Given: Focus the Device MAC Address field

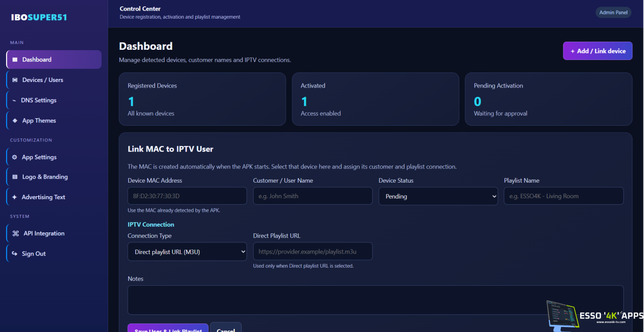Looking at the screenshot, I should [187, 196].
